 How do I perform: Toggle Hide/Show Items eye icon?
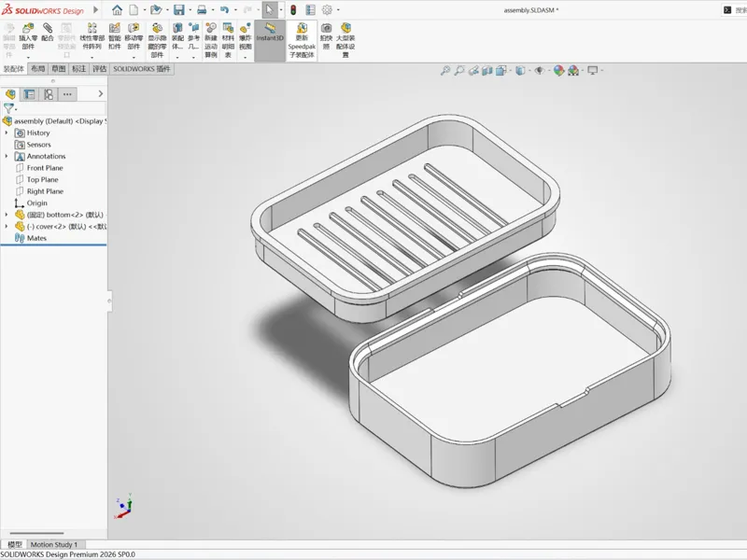(x=540, y=71)
